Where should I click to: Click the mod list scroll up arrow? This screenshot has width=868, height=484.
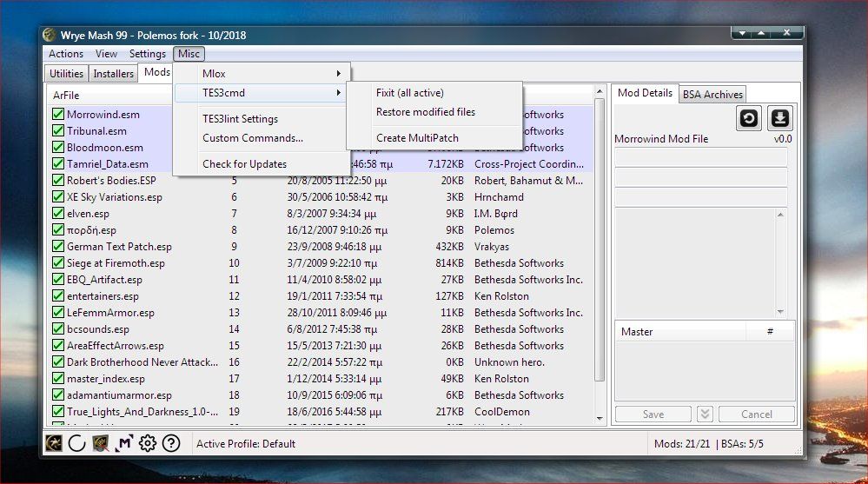(600, 91)
